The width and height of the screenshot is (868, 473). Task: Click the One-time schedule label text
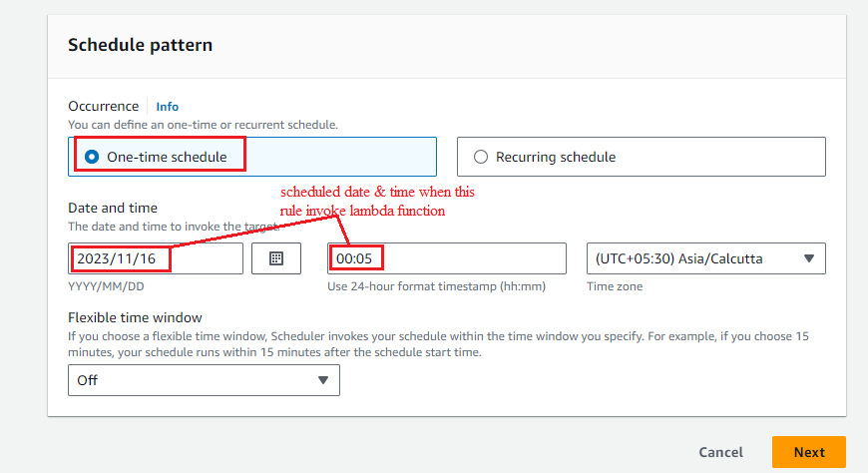[167, 157]
